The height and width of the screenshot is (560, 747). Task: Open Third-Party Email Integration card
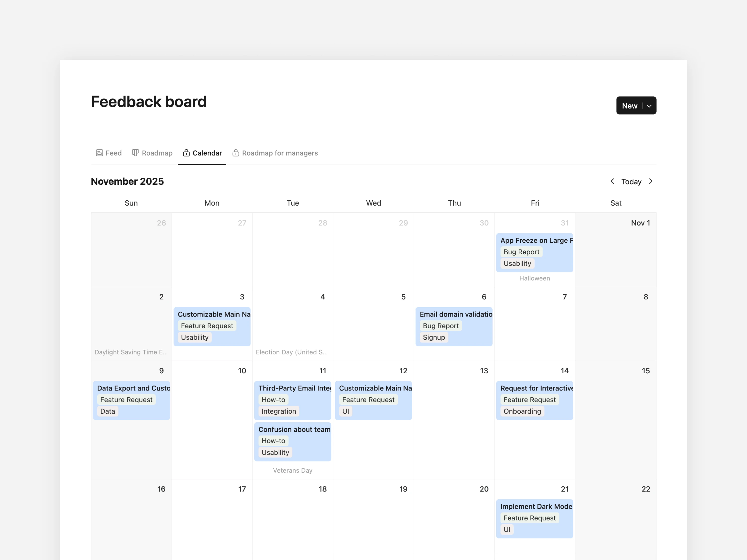tap(294, 388)
